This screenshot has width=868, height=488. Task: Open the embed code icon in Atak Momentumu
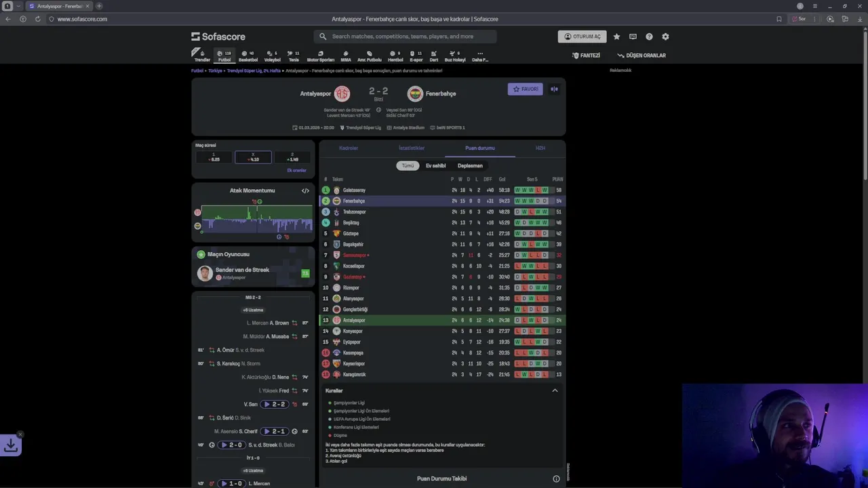(305, 190)
